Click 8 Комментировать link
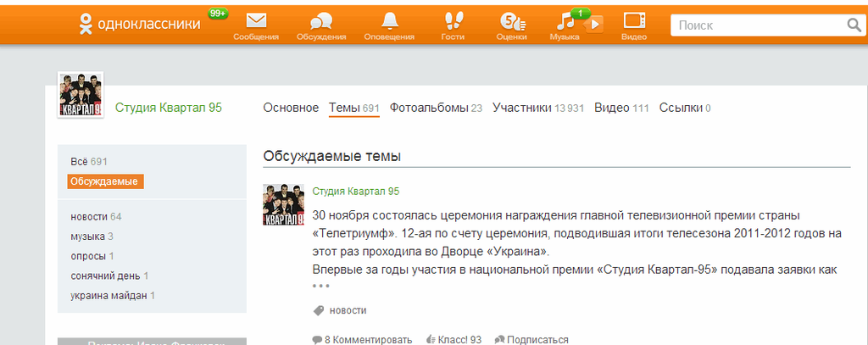This screenshot has height=345, width=868. (363, 339)
